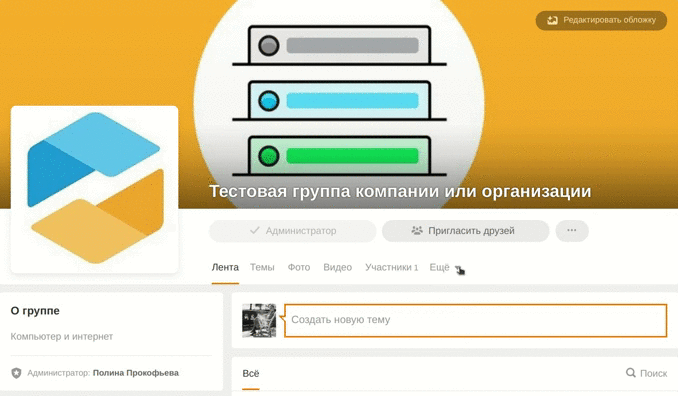
Task: Click the Создать новую тему input field
Action: coord(475,320)
